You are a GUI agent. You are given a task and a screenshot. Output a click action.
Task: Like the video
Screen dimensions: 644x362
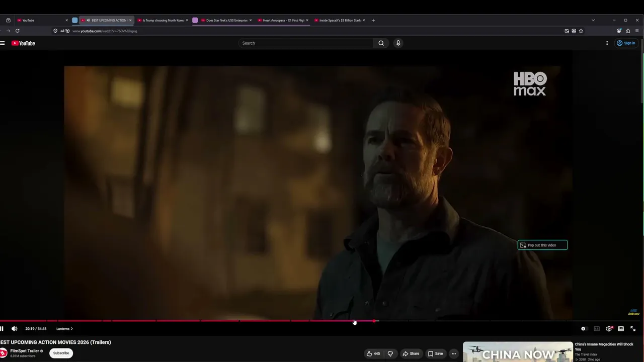373,353
